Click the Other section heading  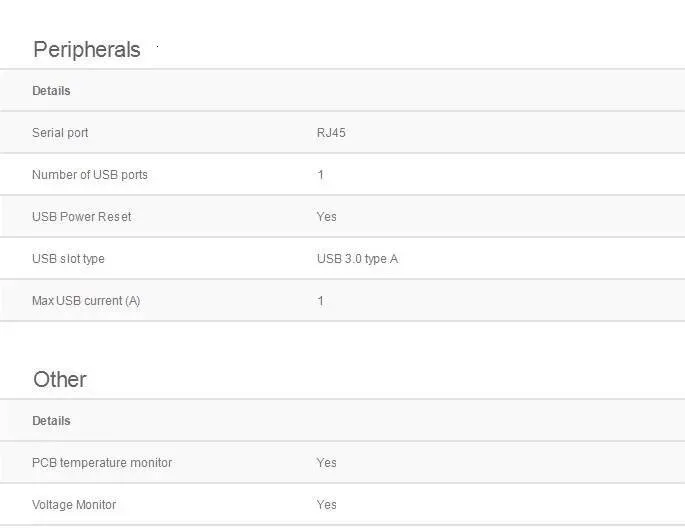coord(60,380)
